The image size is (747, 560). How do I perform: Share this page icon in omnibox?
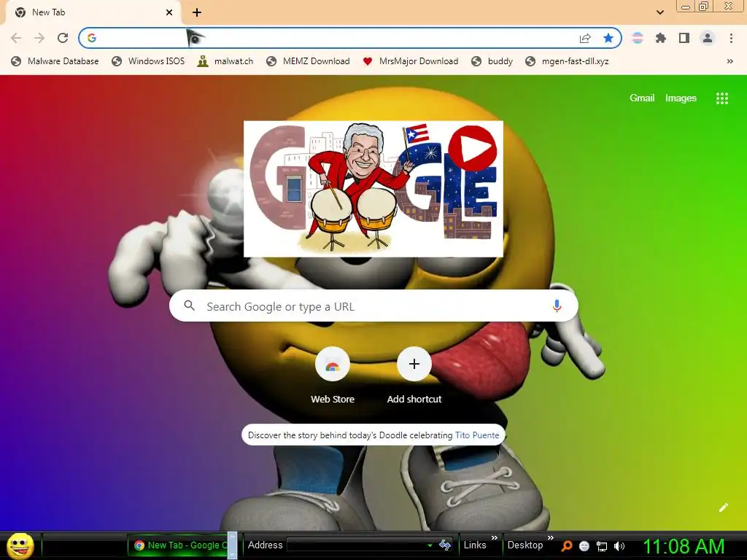(585, 38)
